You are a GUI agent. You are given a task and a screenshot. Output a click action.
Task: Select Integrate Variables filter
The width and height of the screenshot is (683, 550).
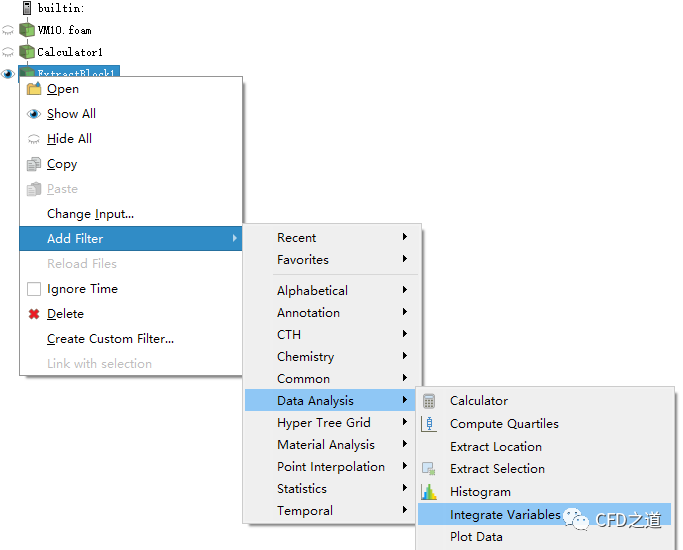(x=504, y=515)
